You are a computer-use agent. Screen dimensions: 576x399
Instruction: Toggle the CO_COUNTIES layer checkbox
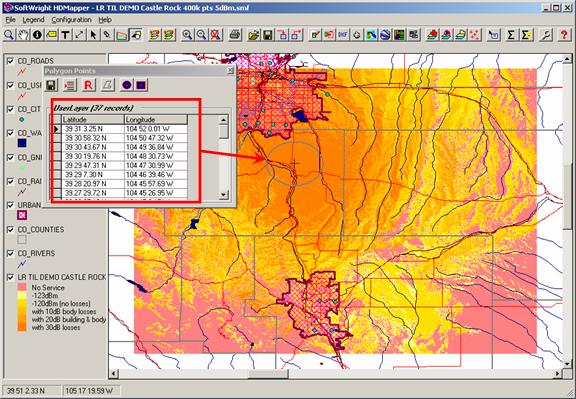[x=10, y=230]
